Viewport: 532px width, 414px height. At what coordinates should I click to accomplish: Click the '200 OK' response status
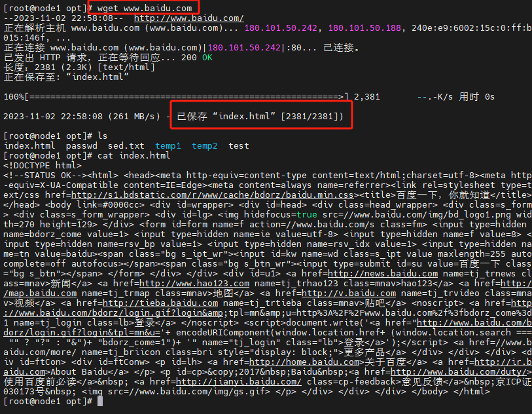click(x=197, y=58)
